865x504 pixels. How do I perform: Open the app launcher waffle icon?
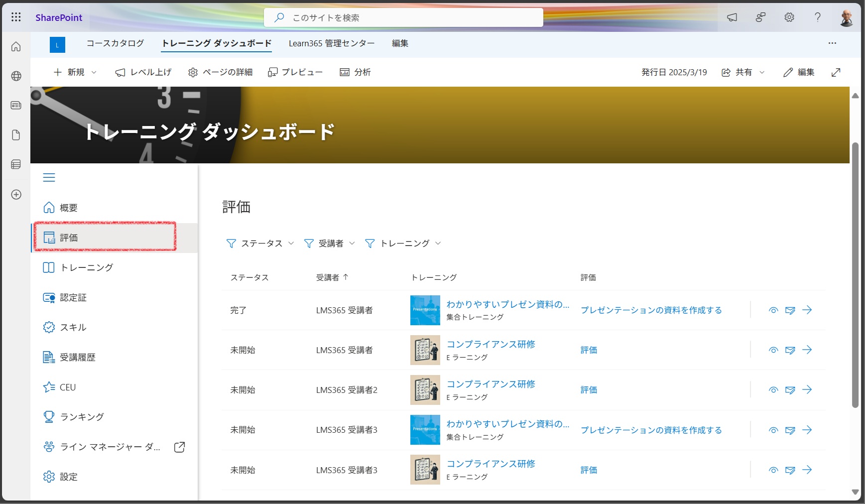[16, 17]
